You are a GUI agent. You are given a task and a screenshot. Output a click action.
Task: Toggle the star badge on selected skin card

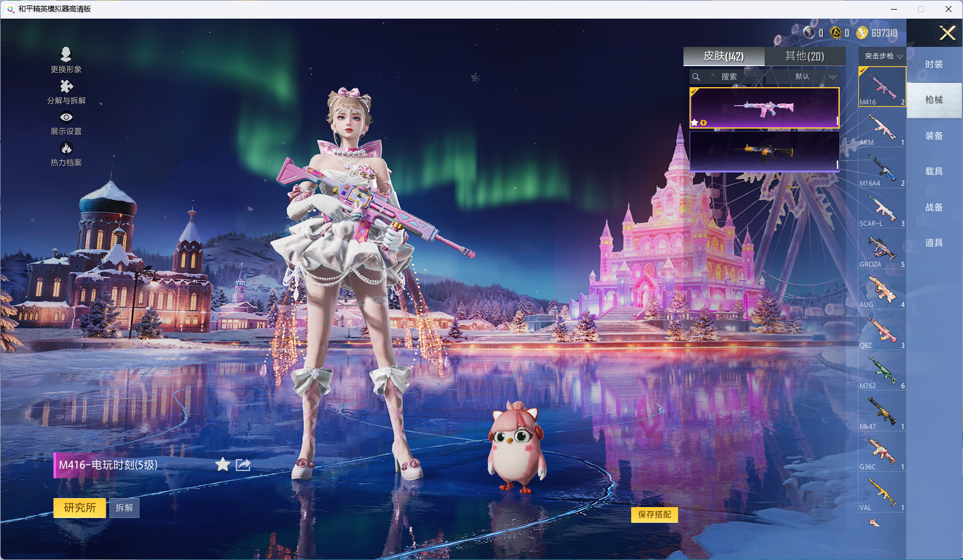click(x=695, y=123)
